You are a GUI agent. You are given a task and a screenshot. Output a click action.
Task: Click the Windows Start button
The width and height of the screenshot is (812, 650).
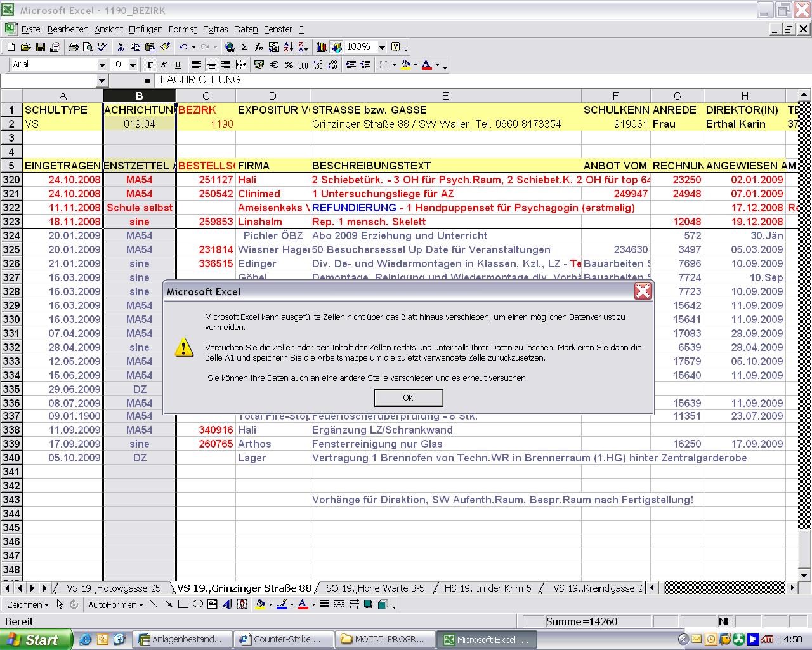35,640
